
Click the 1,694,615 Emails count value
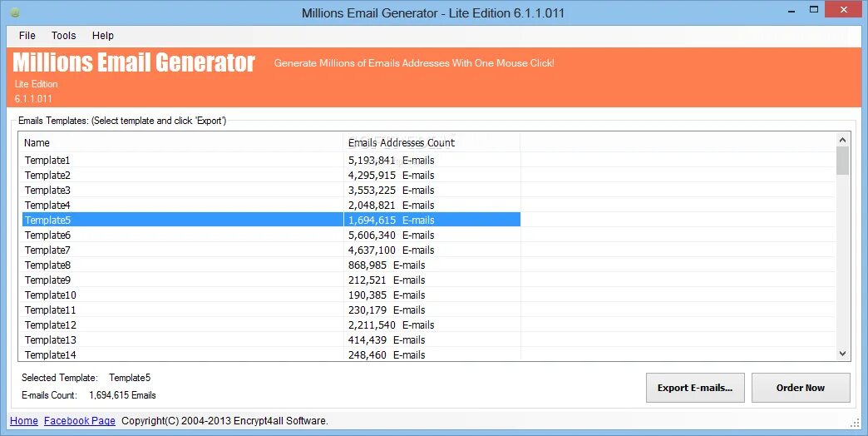coord(122,395)
